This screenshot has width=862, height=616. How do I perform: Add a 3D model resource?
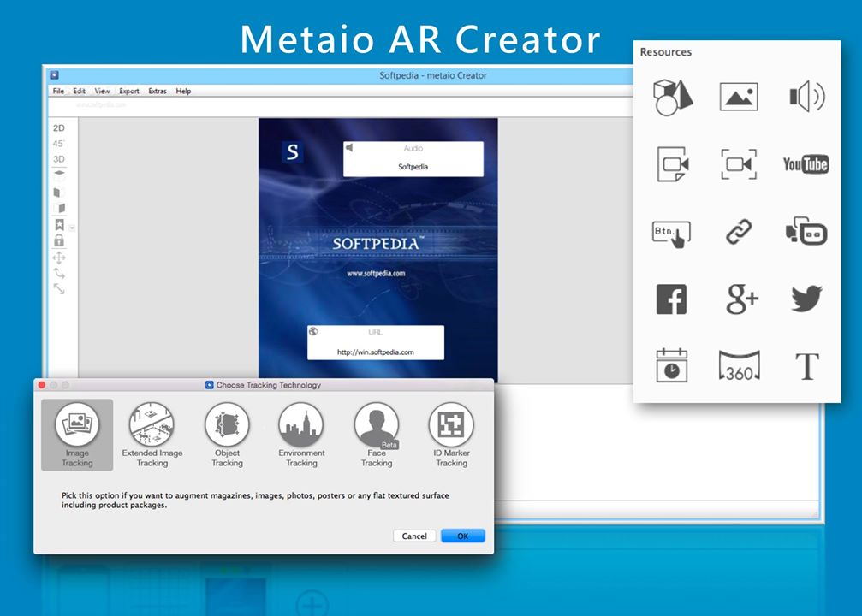click(672, 97)
